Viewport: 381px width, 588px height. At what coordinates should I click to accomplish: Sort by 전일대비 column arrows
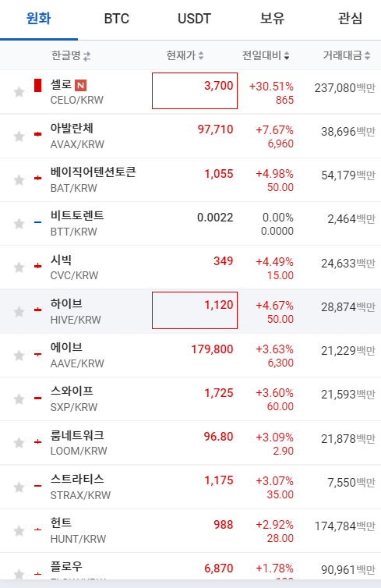(x=287, y=56)
